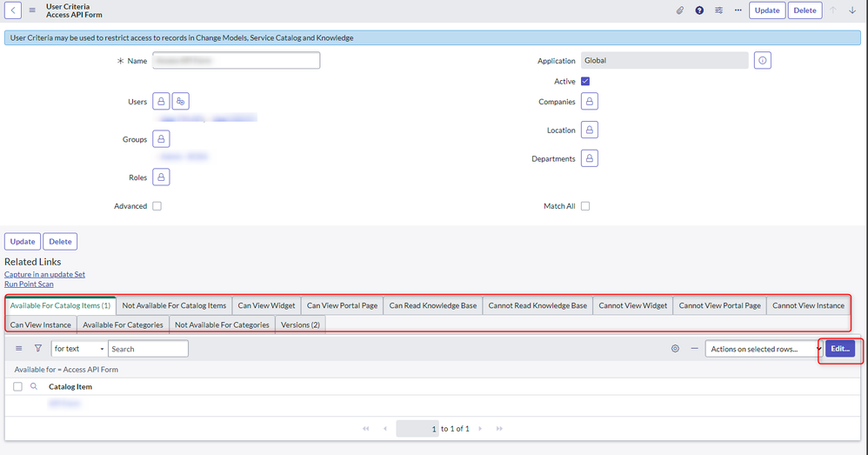Screen dimensions: 868x455
Task: Click the Catalog Item column search icon
Action: 34,386
